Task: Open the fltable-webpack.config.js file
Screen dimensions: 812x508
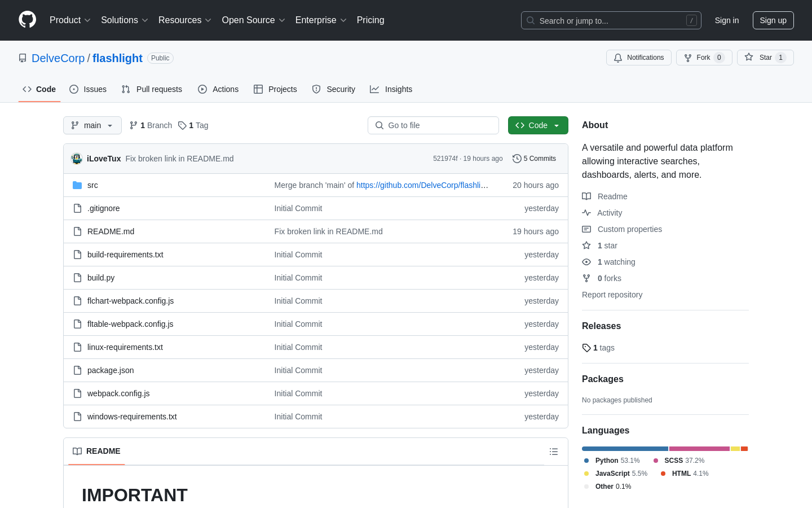Action: click(130, 324)
